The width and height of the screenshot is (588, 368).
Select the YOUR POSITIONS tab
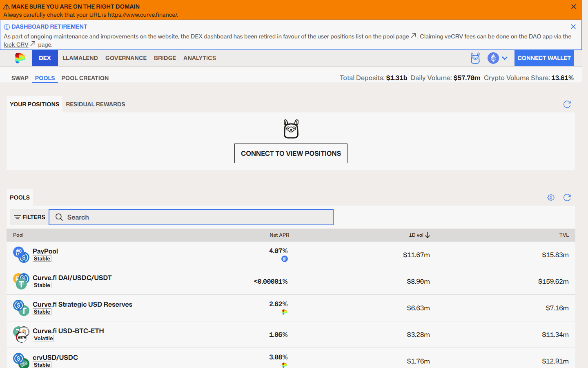35,104
